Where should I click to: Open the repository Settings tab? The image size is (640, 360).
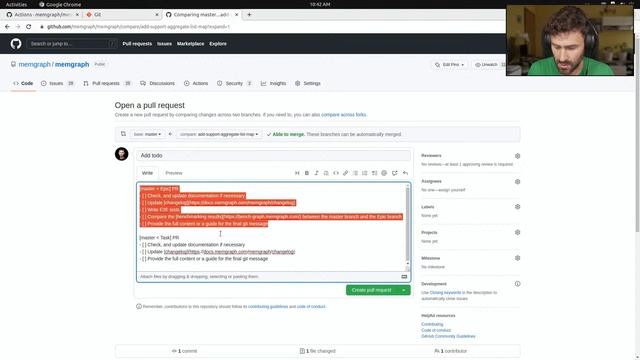308,83
